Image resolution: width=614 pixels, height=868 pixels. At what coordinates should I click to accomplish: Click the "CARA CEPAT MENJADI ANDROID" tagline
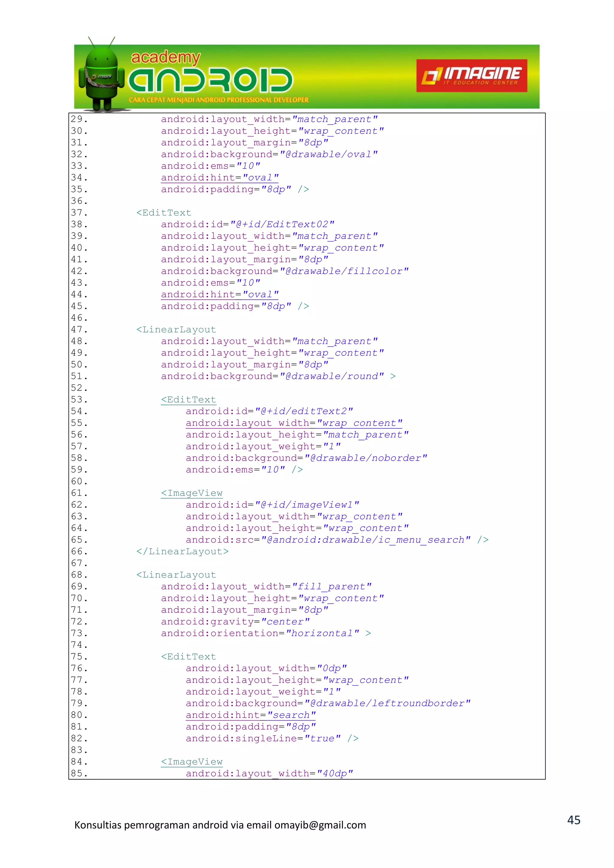tap(219, 100)
